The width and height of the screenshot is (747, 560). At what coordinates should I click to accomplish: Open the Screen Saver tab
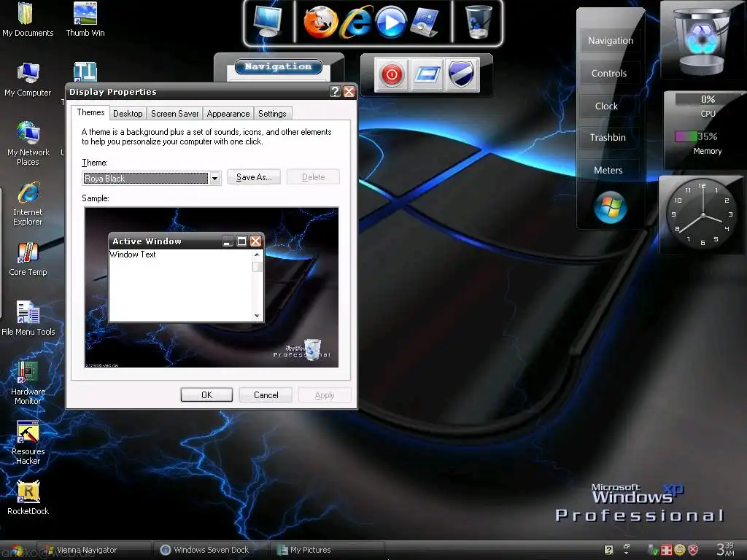click(174, 114)
